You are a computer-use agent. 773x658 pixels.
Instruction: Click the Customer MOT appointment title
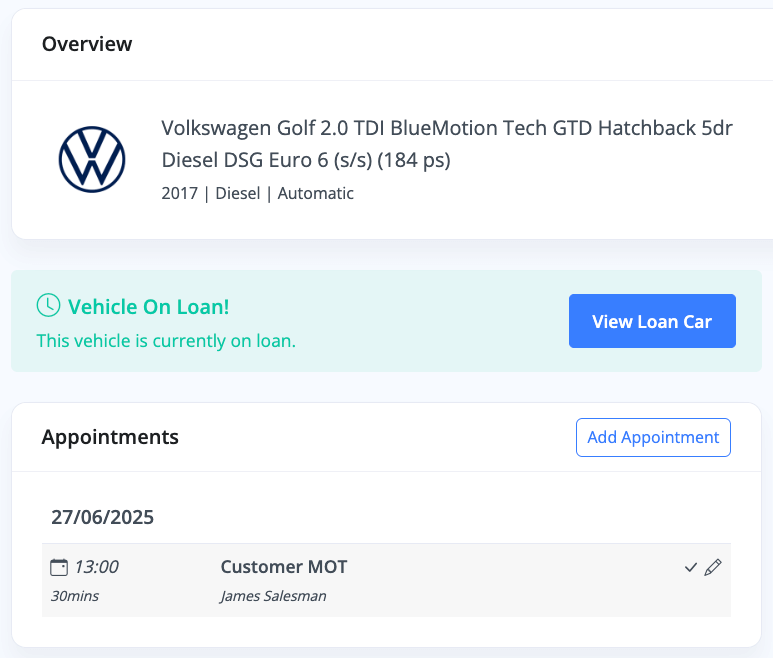tap(284, 567)
